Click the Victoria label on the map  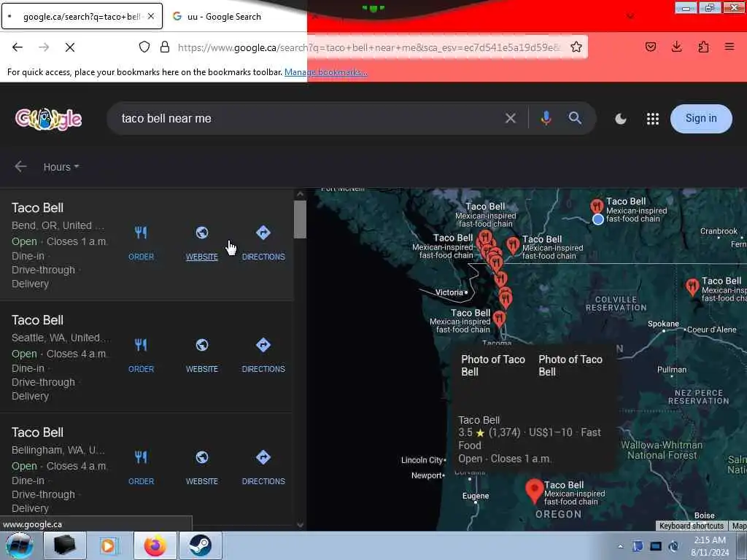449,292
